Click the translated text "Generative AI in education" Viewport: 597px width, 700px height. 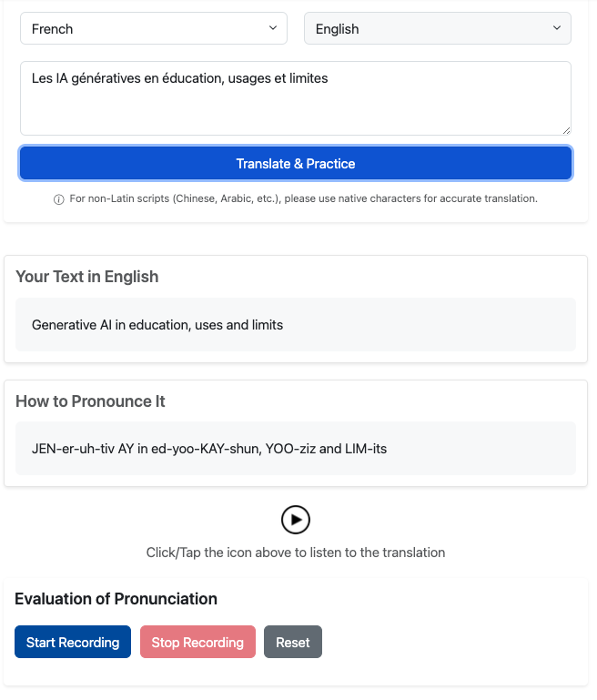157,325
